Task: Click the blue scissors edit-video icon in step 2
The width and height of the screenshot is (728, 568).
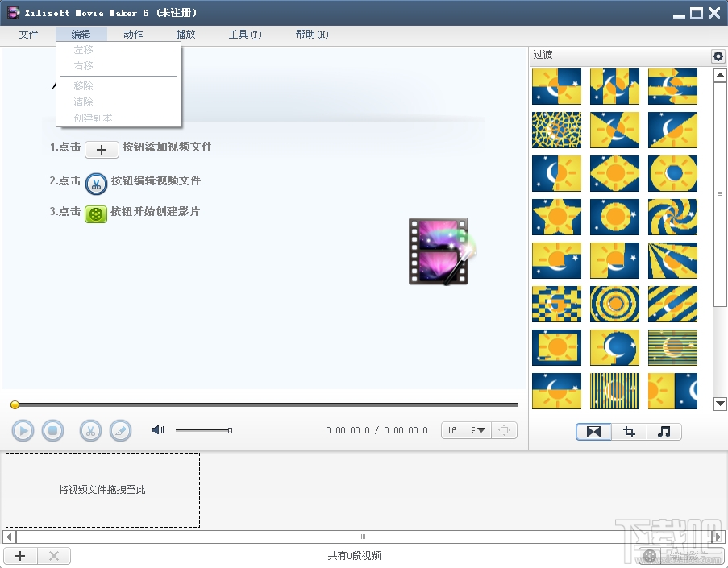Action: (96, 183)
